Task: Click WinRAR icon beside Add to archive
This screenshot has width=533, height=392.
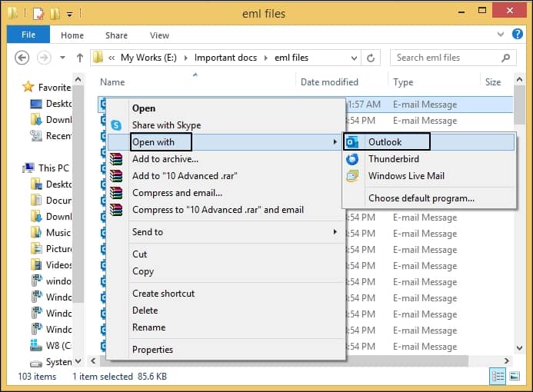Action: tap(116, 159)
